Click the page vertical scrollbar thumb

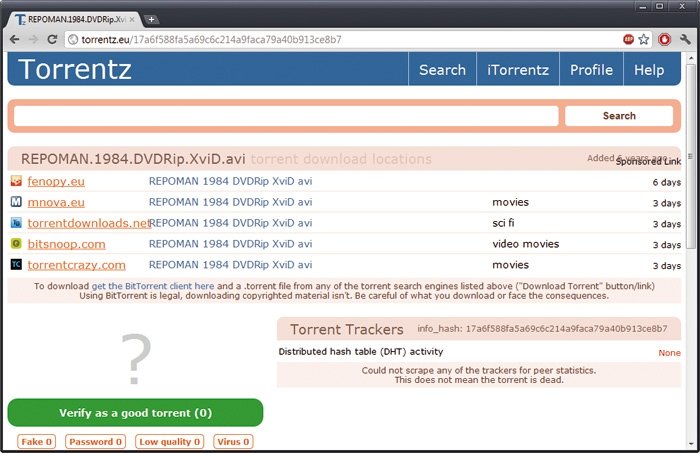(691, 156)
